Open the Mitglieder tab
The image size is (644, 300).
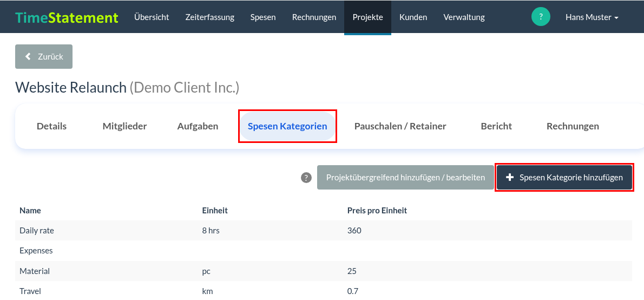point(125,126)
